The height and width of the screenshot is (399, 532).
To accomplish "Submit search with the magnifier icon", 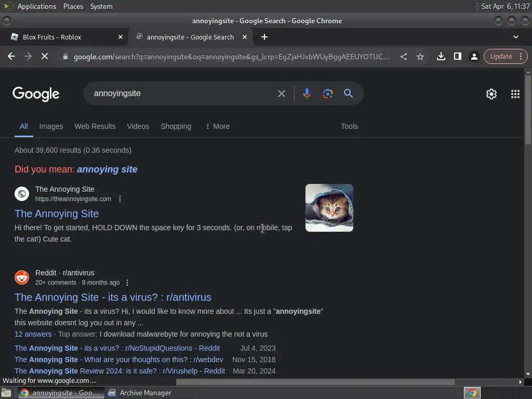I will tap(348, 94).
